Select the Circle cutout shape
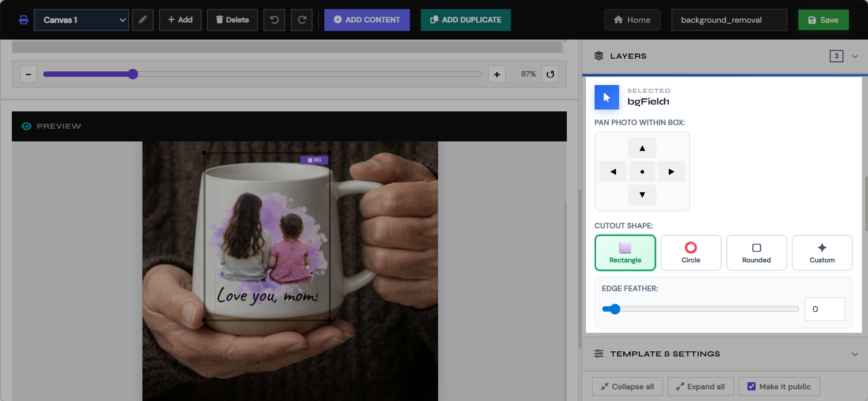Viewport: 868px width, 401px height. click(x=691, y=253)
